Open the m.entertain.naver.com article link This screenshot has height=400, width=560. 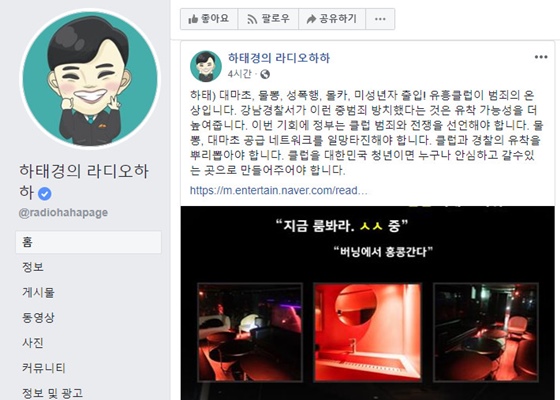point(278,190)
